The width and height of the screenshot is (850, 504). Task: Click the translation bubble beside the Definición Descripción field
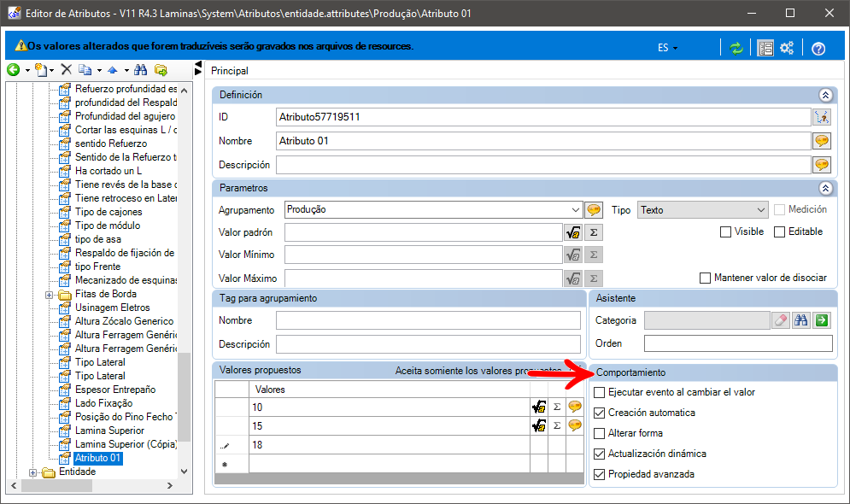tap(822, 165)
